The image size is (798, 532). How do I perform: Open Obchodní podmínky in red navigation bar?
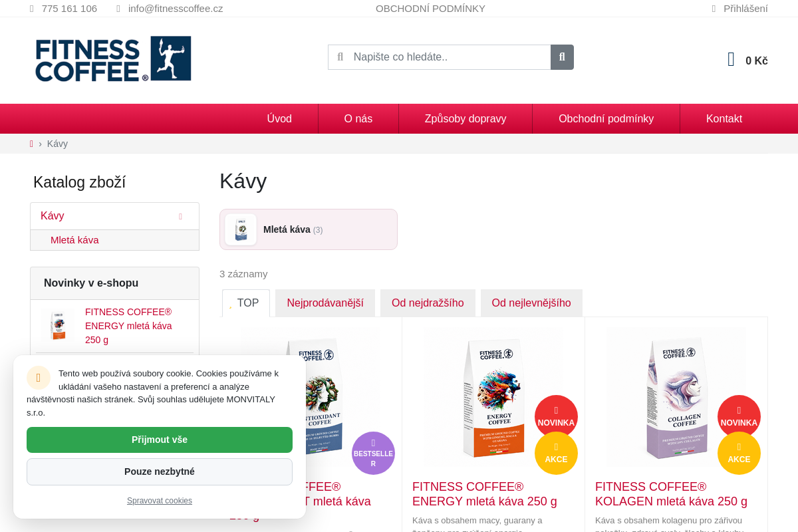click(606, 118)
